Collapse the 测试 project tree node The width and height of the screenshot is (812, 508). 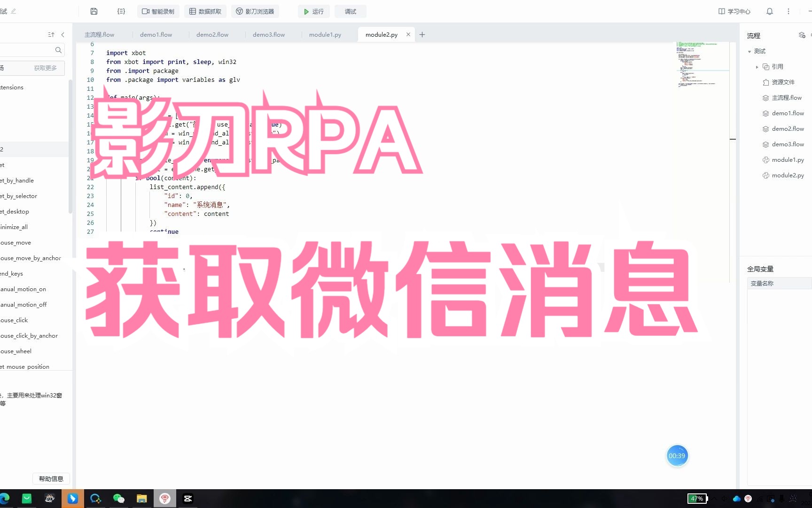[x=750, y=51]
